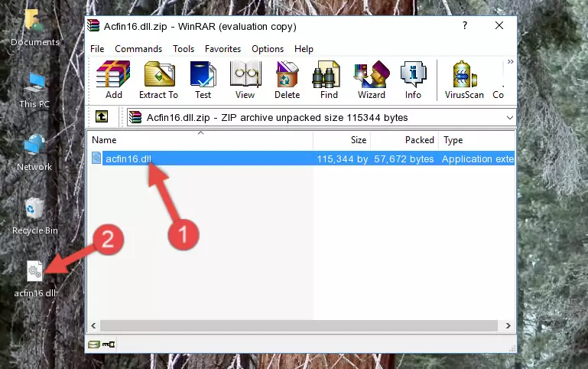Click the Application exte type cell
Image resolution: width=588 pixels, height=369 pixels.
click(x=478, y=158)
